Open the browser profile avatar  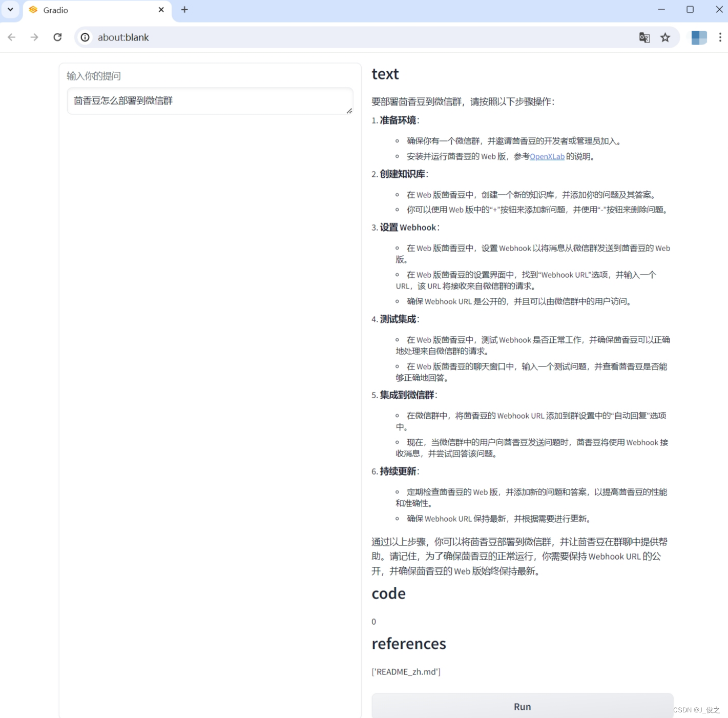tap(699, 37)
